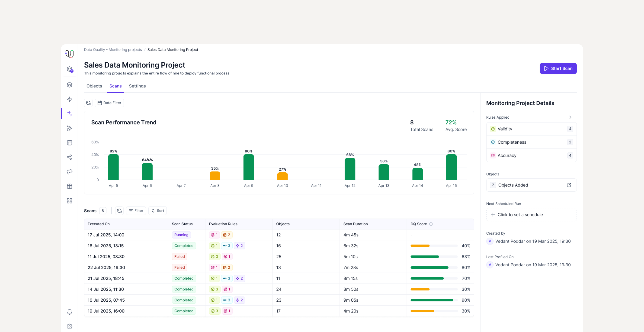This screenshot has height=332, width=644.
Task: Click Completed status in 16 Jul row
Action: (x=184, y=246)
